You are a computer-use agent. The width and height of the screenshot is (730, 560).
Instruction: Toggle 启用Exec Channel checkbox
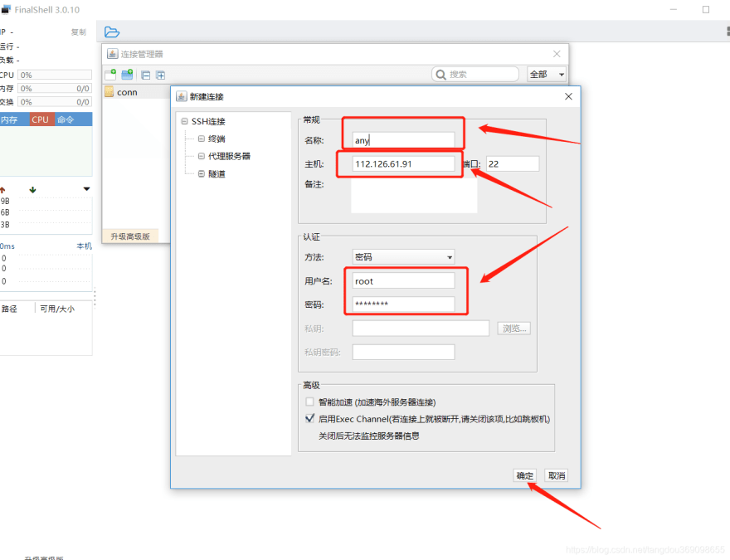(309, 418)
